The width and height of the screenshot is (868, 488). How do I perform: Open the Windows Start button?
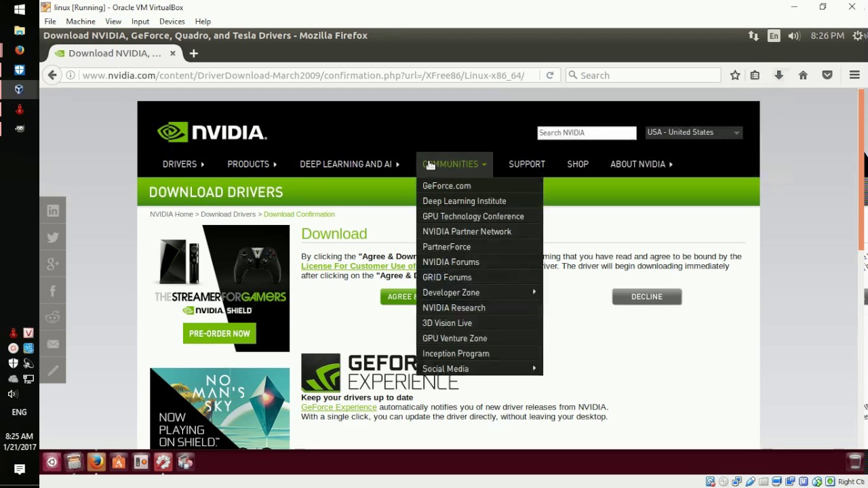pos(19,9)
